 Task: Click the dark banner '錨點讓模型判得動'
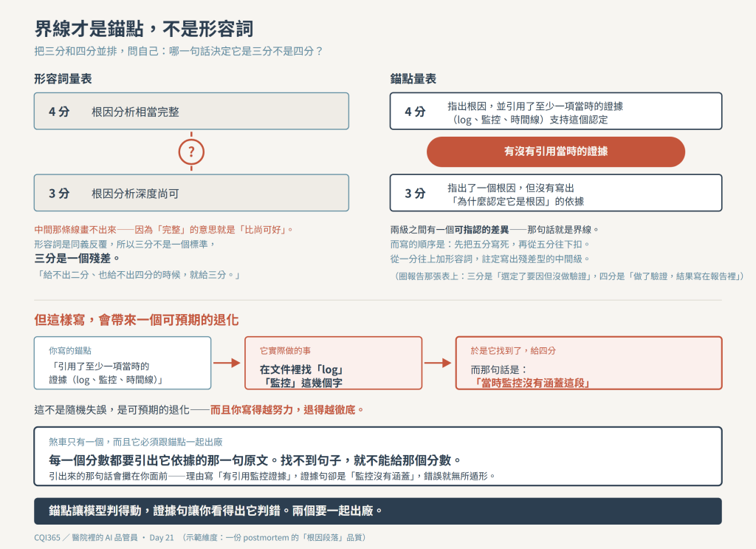click(x=377, y=511)
